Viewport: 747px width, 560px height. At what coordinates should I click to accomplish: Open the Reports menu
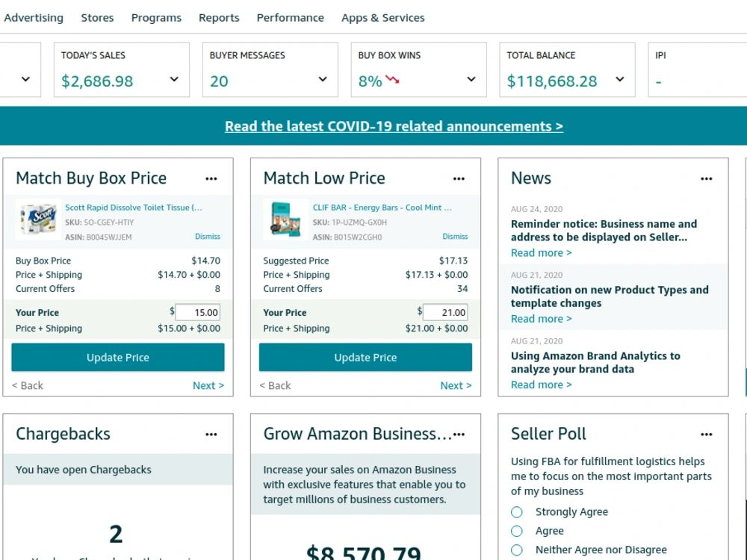pyautogui.click(x=219, y=18)
